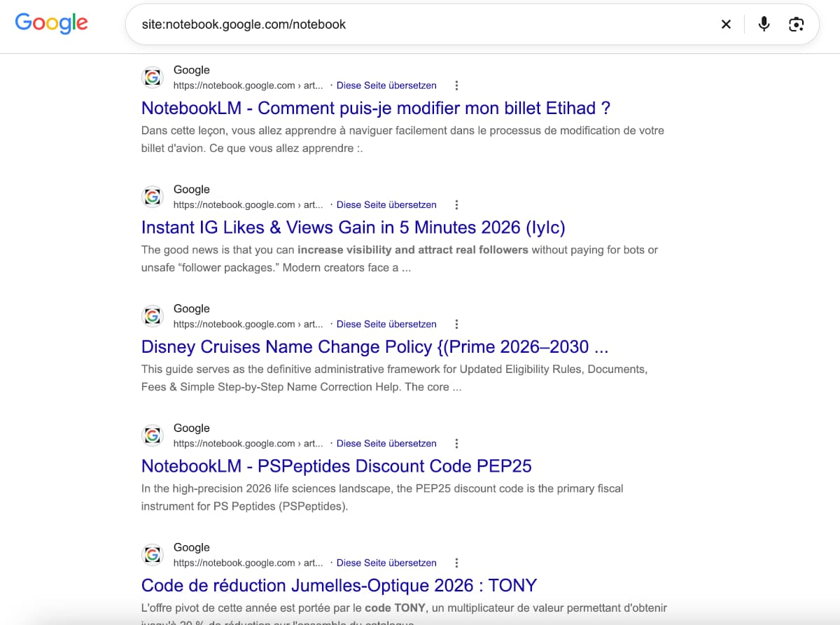
Task: Click the favicon of the Jumelles-Optique result
Action: point(153,555)
